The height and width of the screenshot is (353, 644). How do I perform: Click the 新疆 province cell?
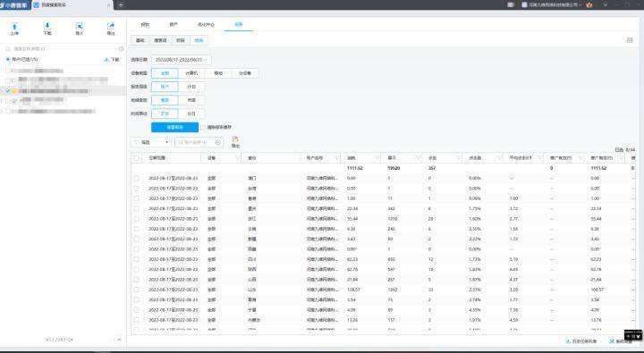point(252,239)
